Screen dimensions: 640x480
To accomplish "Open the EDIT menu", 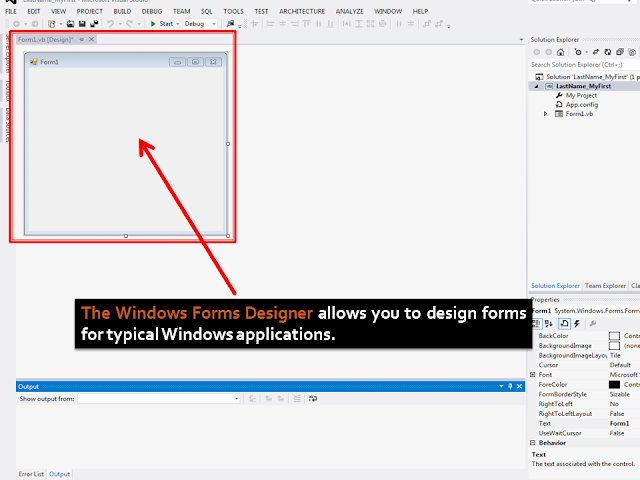I will 33,11.
